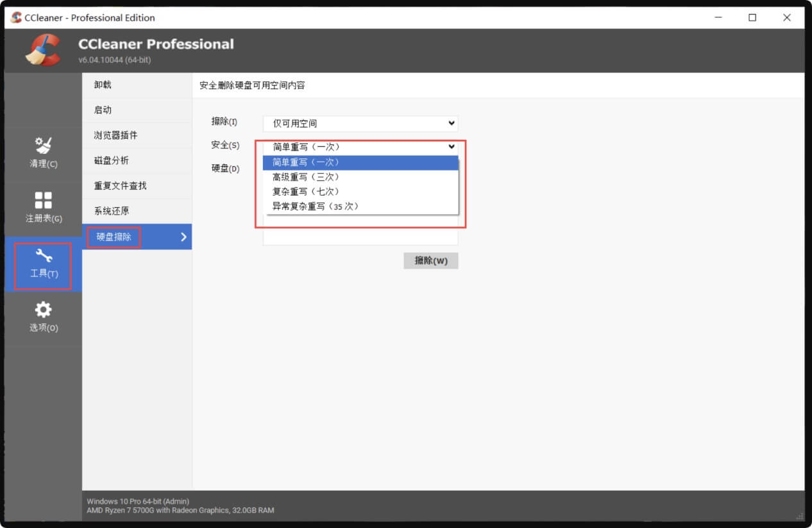Choose 简单重写（一次） from the list

click(x=360, y=162)
